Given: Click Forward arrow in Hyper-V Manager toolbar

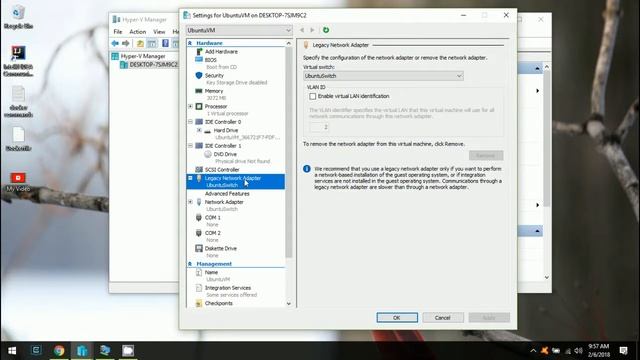Looking at the screenshot, I should pyautogui.click(x=126, y=43).
